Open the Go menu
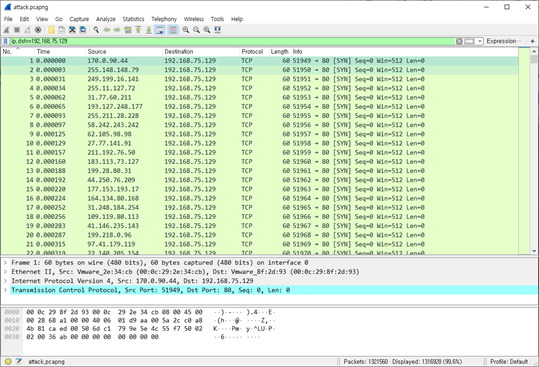 59,19
